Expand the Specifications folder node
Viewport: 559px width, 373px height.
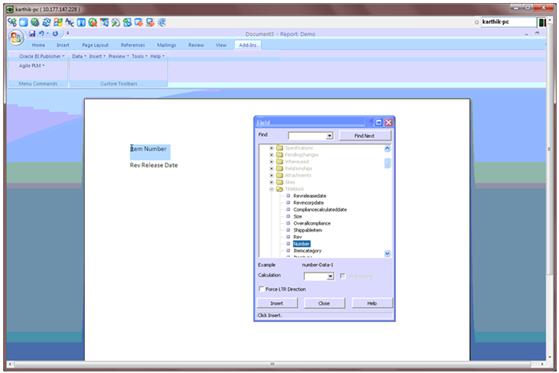click(271, 148)
